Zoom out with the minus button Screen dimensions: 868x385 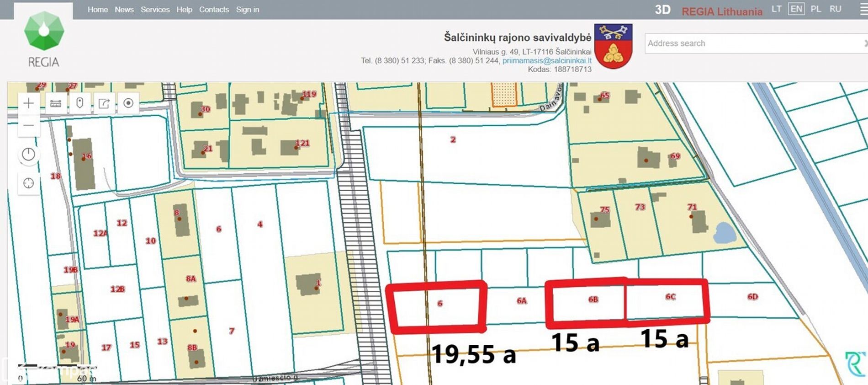click(x=28, y=125)
